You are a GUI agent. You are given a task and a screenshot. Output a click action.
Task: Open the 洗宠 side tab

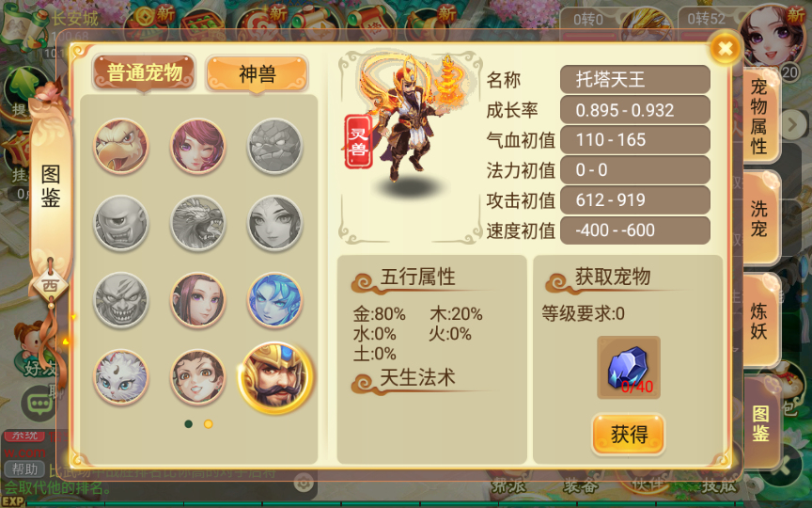[x=759, y=217]
